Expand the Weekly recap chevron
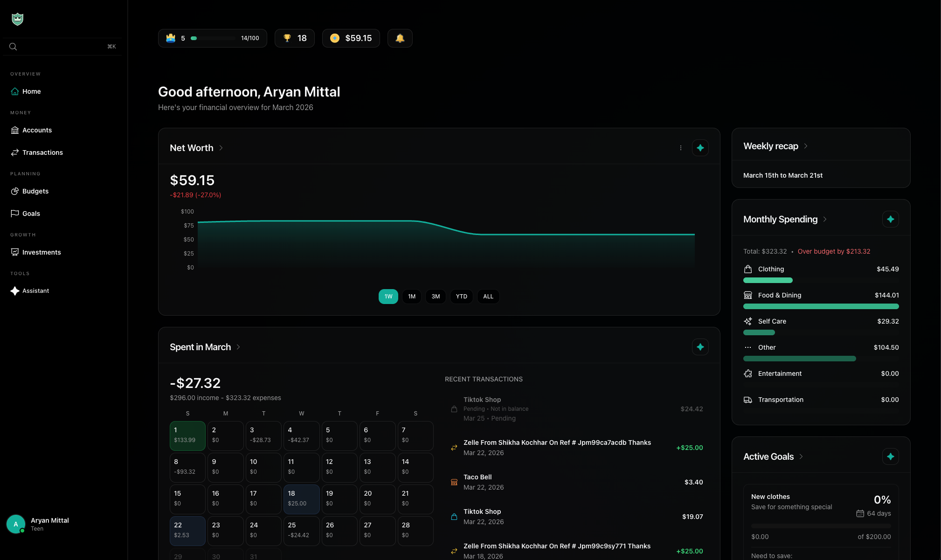 (x=805, y=146)
